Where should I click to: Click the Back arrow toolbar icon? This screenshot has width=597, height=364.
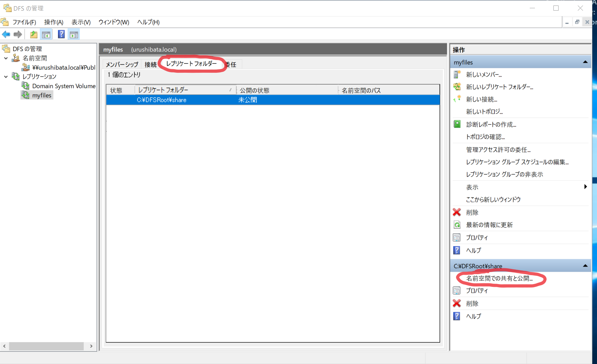coord(6,34)
